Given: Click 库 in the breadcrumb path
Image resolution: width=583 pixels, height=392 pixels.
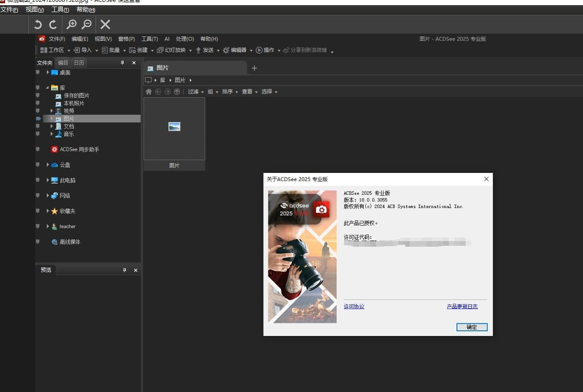Looking at the screenshot, I should pos(163,80).
